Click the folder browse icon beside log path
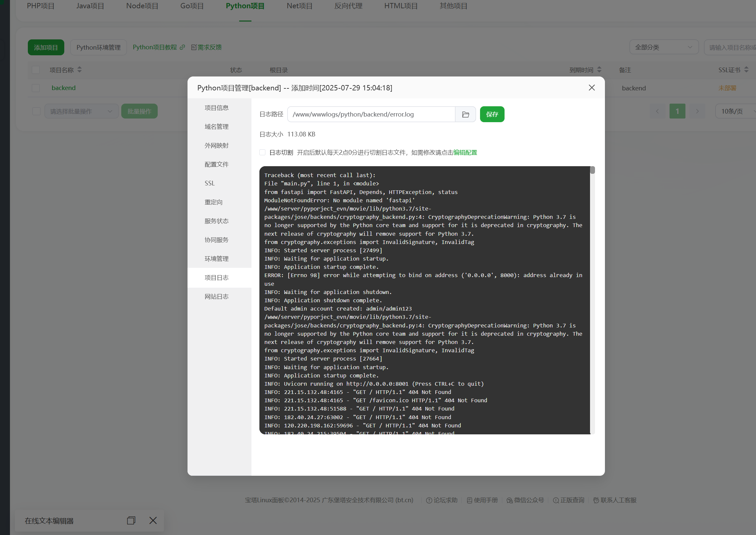The width and height of the screenshot is (756, 535). pyautogui.click(x=465, y=114)
